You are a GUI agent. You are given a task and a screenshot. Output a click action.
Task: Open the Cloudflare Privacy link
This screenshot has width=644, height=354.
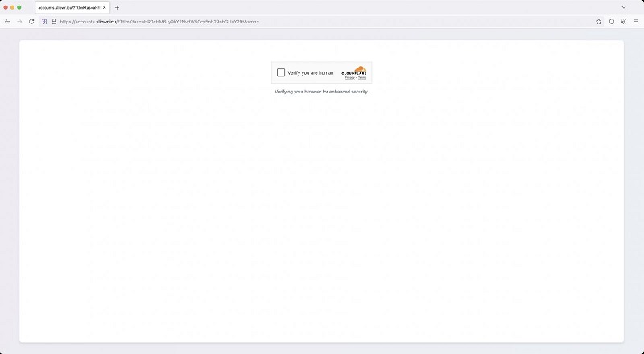[350, 78]
